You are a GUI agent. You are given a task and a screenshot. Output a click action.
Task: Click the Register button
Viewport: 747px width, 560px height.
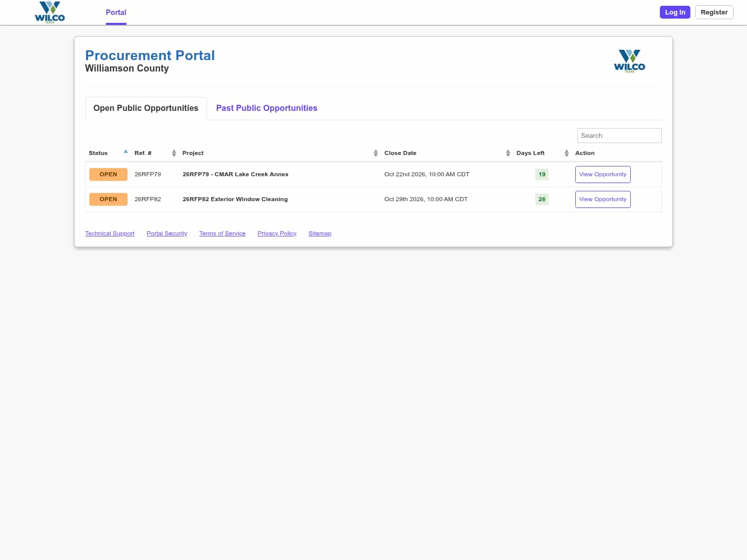[x=714, y=12]
